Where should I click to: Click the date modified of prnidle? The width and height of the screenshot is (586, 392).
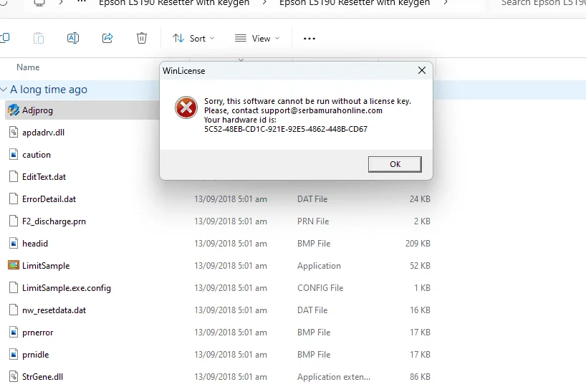click(231, 355)
